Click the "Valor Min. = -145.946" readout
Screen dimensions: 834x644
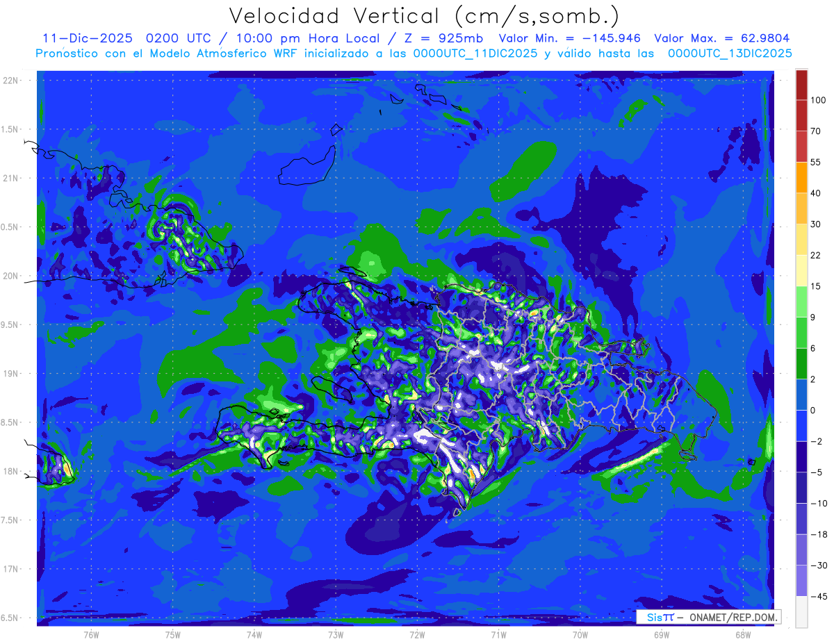coord(570,38)
